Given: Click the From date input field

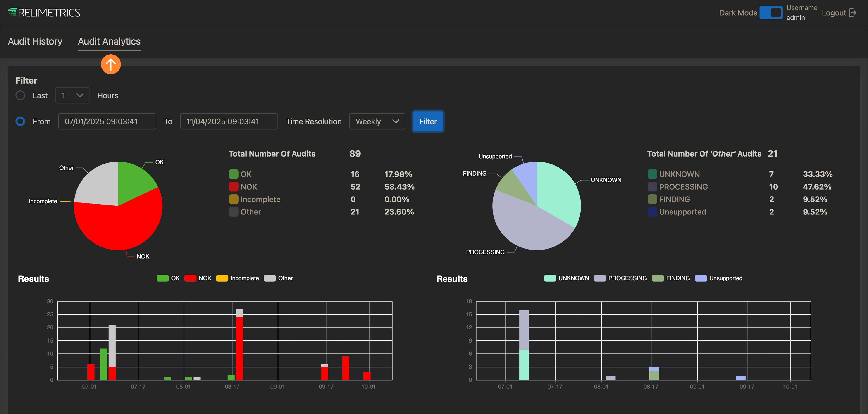Looking at the screenshot, I should point(107,121).
